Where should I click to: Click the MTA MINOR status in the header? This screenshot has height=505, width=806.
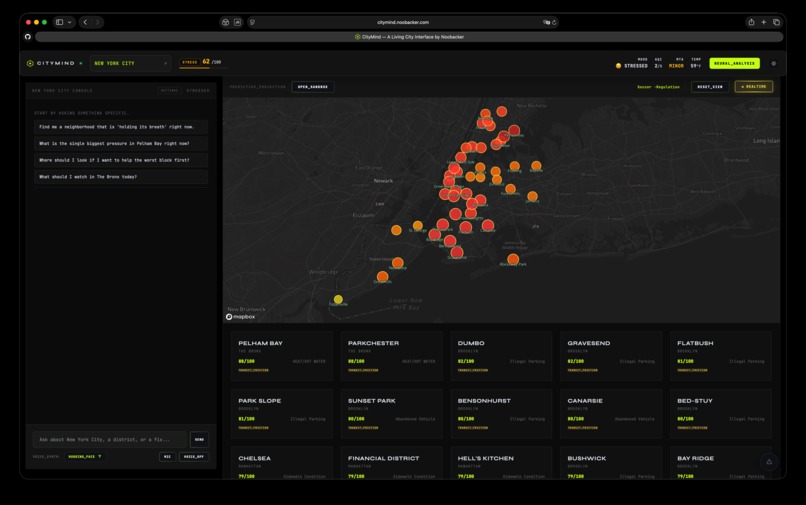point(676,66)
